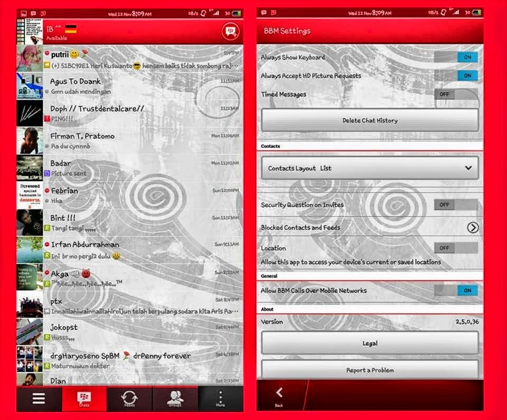Image resolution: width=507 pixels, height=420 pixels.
Task: Tap the red PING!!! icon on Doph chat
Action: (47, 119)
